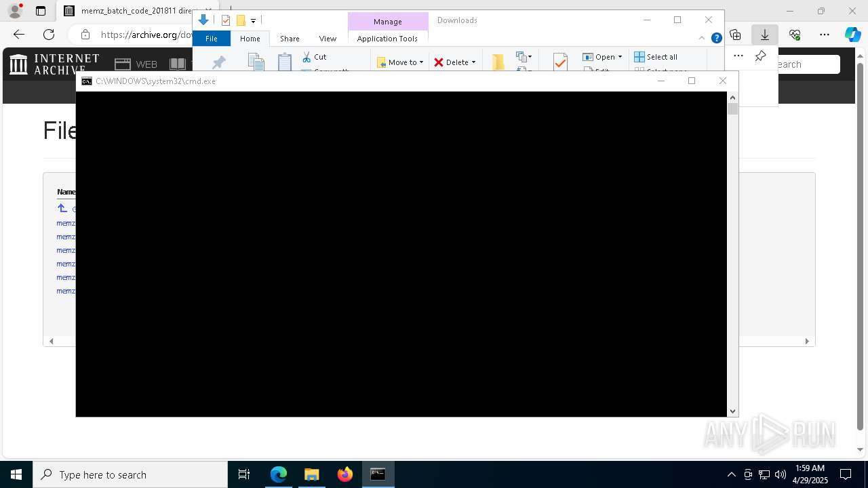The height and width of the screenshot is (488, 868).
Task: Click the cmd window scroll down arrow
Action: pos(732,411)
